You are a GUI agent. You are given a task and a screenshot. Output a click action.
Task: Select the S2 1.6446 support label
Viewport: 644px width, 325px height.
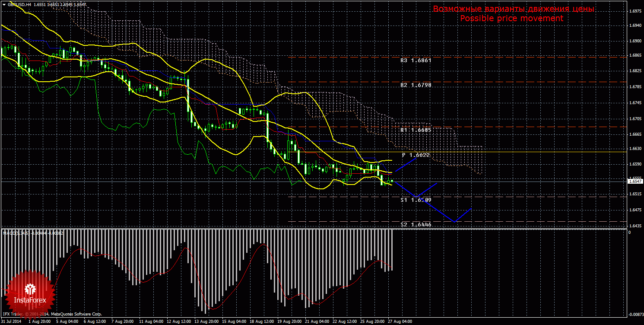[x=416, y=225]
